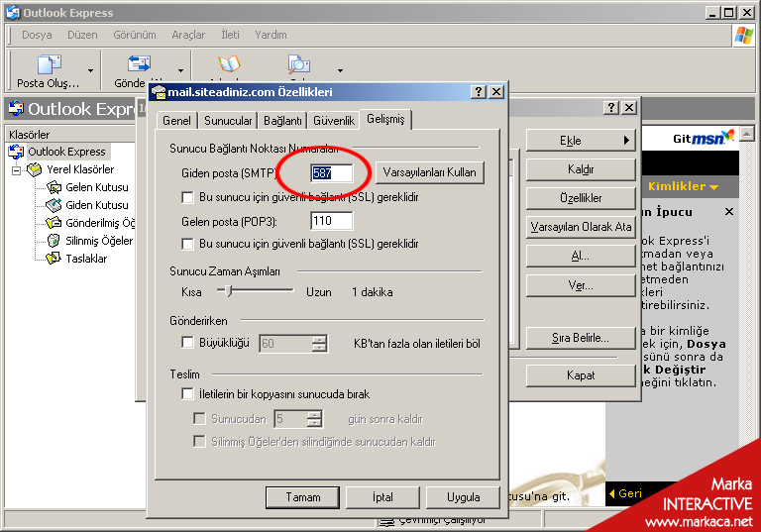Switch to the Güvenlik tab
Viewport: 761px width, 532px height.
click(x=334, y=121)
